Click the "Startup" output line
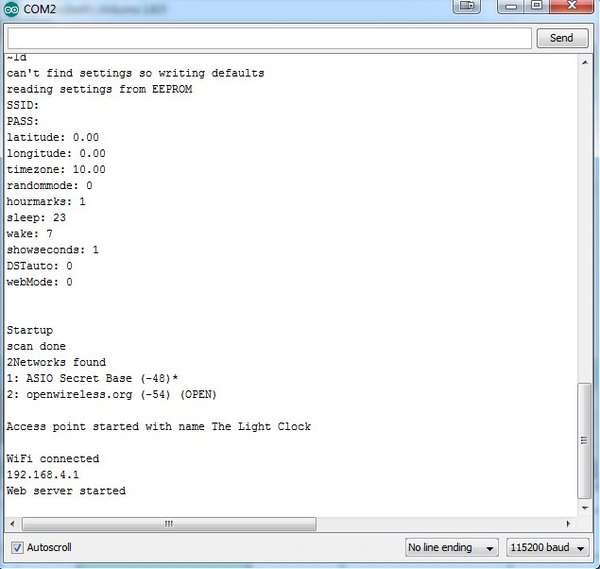Image resolution: width=600 pixels, height=569 pixels. pyautogui.click(x=30, y=330)
